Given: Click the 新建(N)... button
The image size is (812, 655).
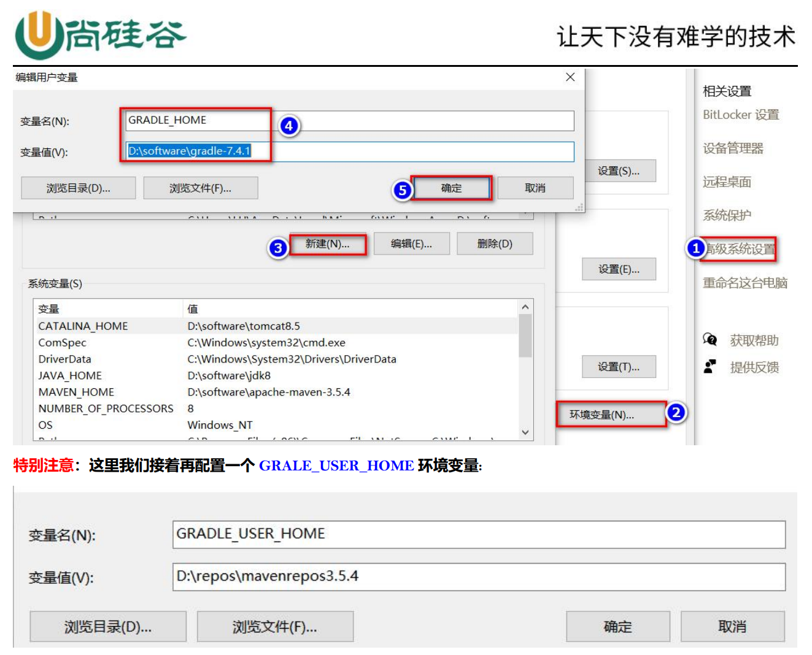Looking at the screenshot, I should (x=328, y=243).
